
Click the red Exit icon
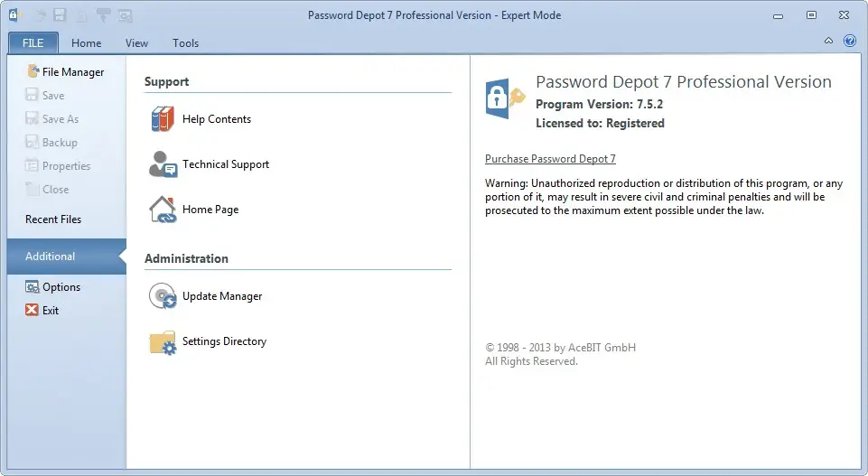[33, 310]
